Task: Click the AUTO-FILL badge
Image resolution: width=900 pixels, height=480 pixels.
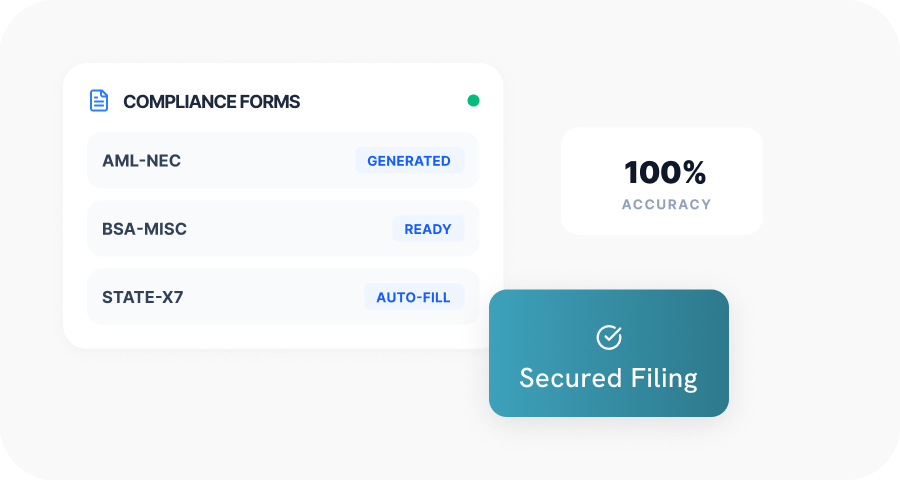Action: (413, 297)
